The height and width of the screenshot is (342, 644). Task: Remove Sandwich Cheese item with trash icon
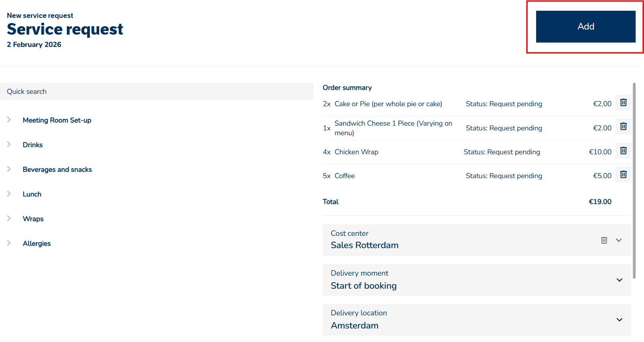coord(623,126)
